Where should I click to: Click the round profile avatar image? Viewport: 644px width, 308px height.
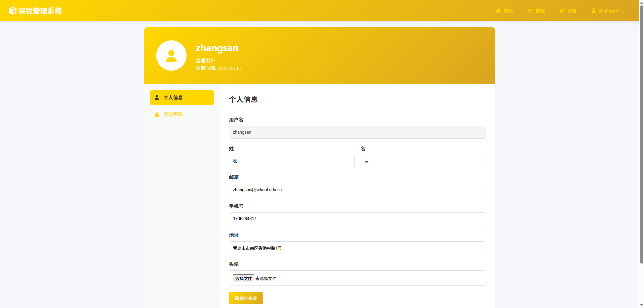point(171,56)
